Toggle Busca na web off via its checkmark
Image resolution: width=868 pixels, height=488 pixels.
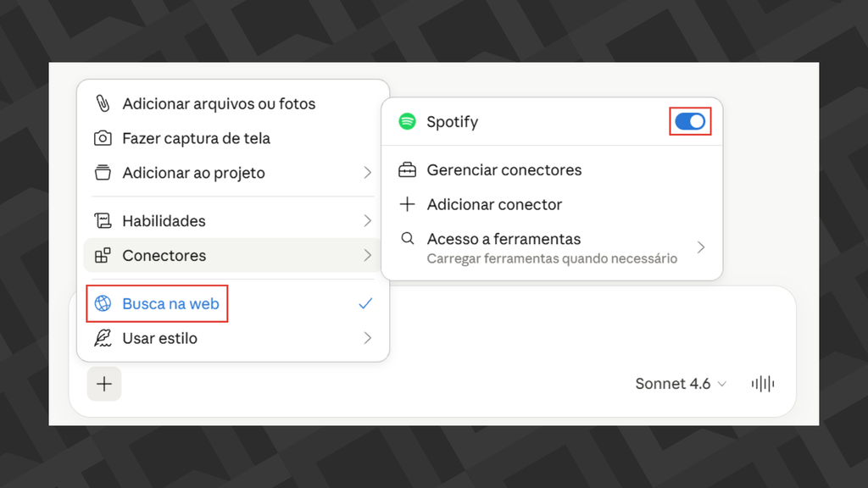[365, 302]
